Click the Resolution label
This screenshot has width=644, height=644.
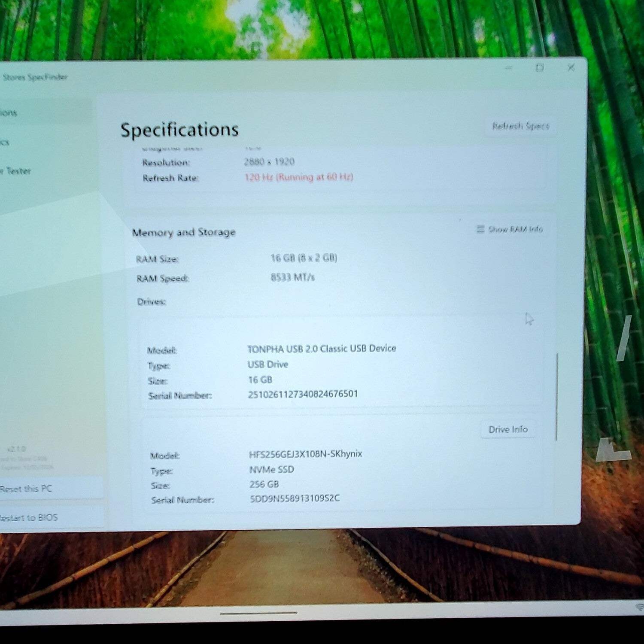(x=166, y=162)
